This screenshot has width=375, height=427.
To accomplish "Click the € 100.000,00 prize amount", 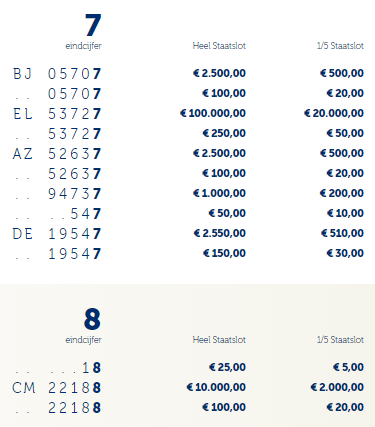I will (213, 113).
